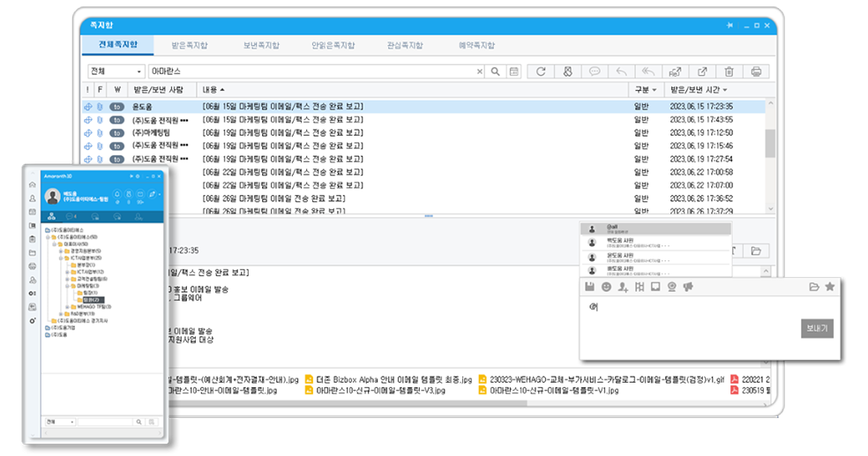Click the single-arrow reply icon
Viewport: 868px width, 456px height.
click(621, 71)
